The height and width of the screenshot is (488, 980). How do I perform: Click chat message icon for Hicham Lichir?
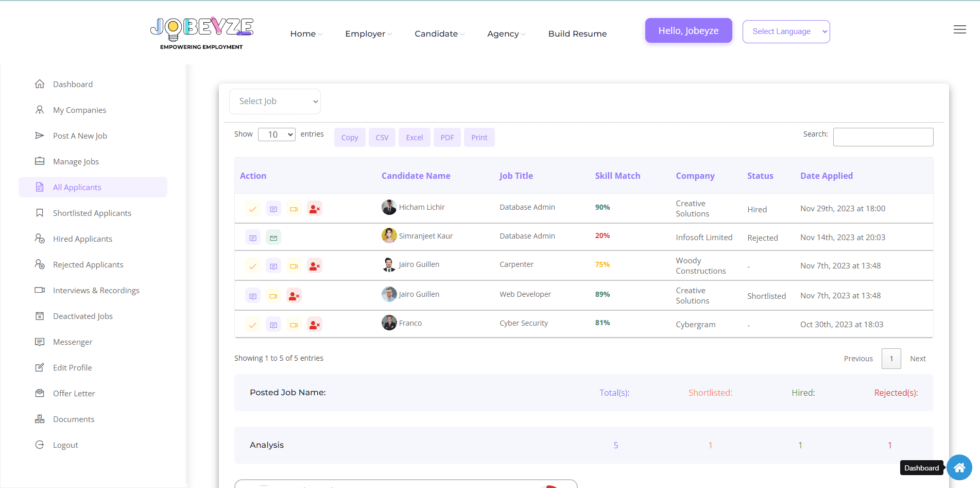pyautogui.click(x=273, y=209)
